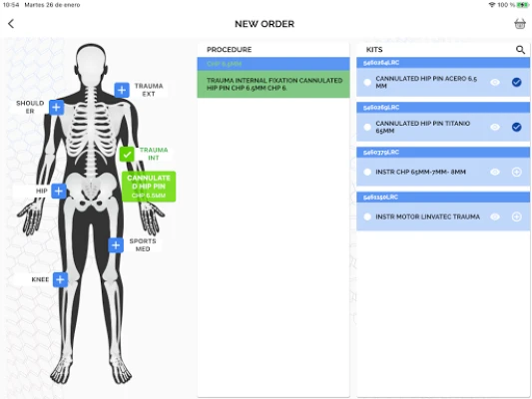Select the Shoulder plus button

click(x=56, y=108)
